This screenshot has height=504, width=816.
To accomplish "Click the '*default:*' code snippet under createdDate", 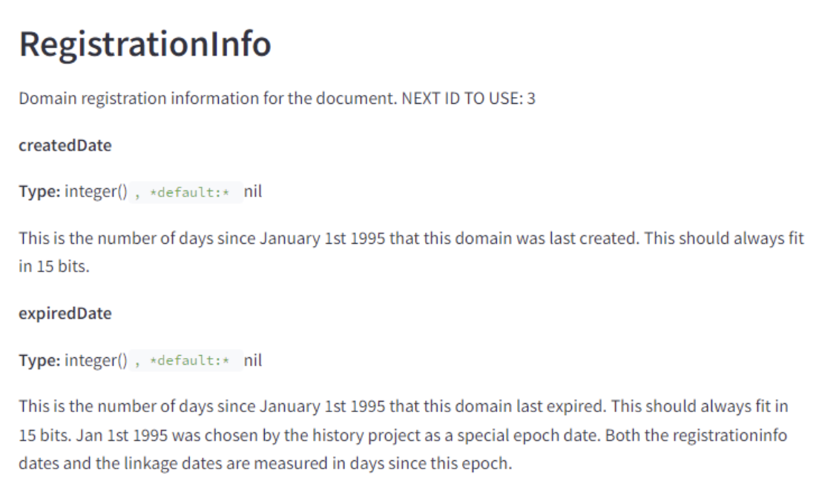I will click(x=189, y=193).
